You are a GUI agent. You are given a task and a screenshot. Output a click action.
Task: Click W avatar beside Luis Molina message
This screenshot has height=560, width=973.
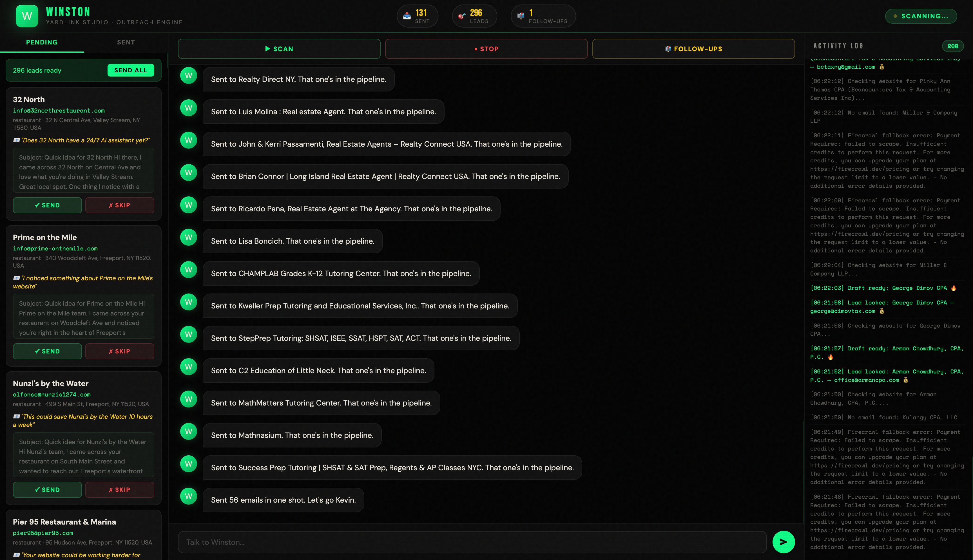(x=189, y=108)
